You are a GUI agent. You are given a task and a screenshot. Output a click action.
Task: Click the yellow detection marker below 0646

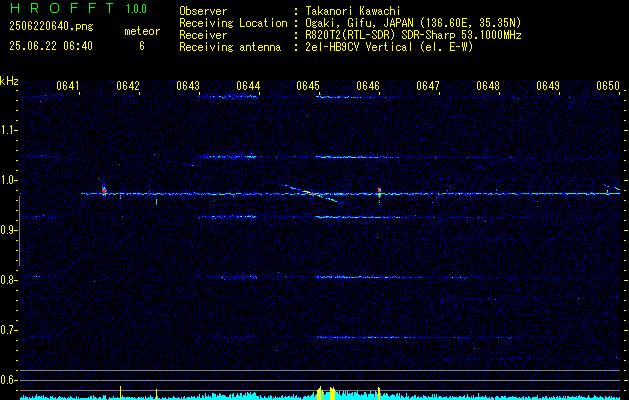(379, 393)
